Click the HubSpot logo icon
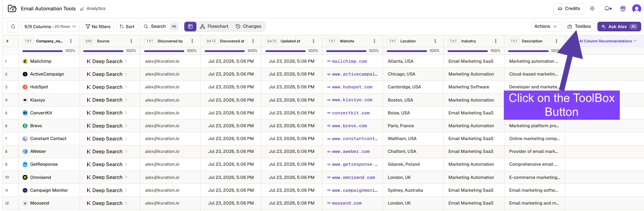This screenshot has height=211, width=644. 25,87
